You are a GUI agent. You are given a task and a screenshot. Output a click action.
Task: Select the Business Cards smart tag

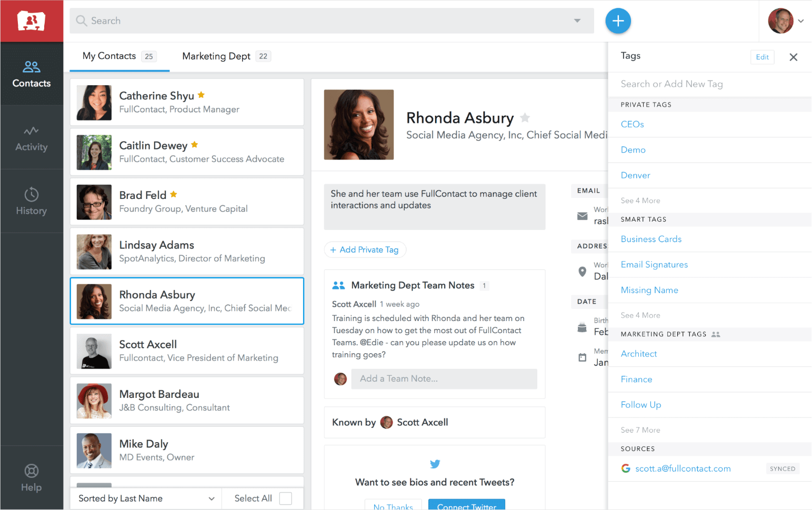coord(651,239)
